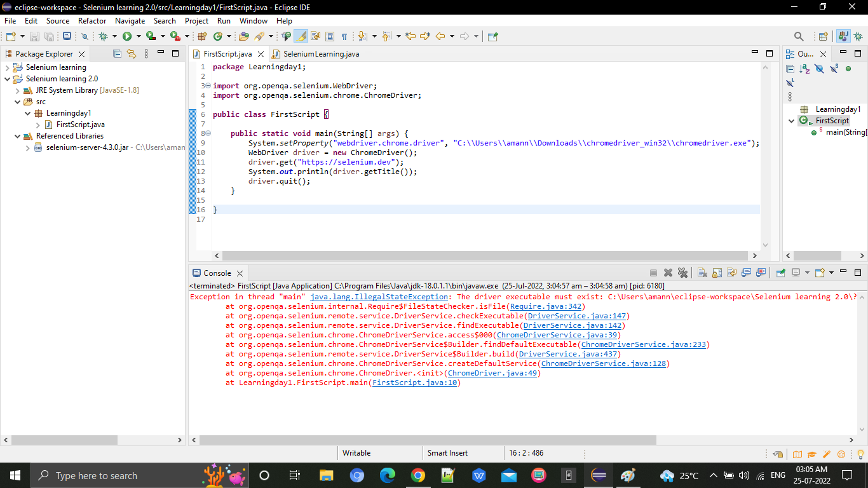Toggle Mark Occurrences highlighter icon

[301, 36]
